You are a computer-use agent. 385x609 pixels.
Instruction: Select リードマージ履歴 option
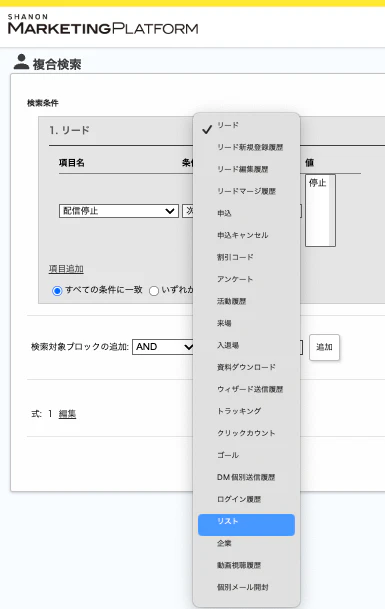point(246,191)
